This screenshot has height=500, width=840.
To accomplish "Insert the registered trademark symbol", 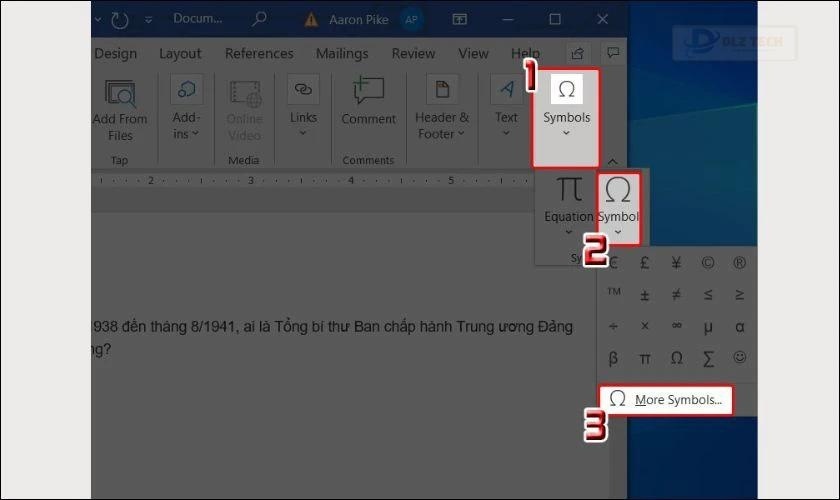I will [739, 263].
